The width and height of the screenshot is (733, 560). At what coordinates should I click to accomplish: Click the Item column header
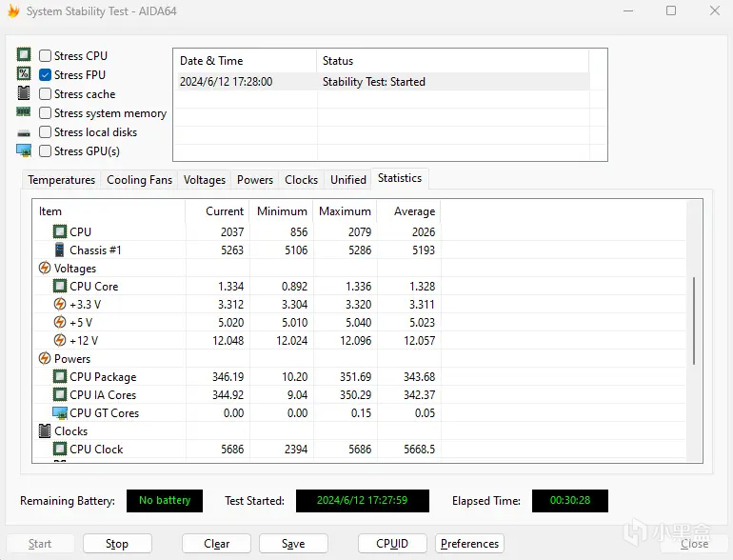(x=109, y=211)
